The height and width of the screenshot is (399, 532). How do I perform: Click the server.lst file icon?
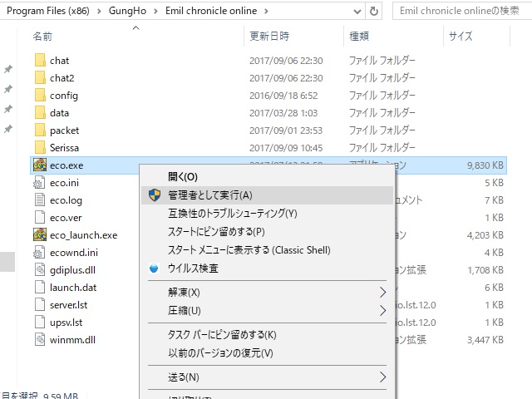point(40,305)
